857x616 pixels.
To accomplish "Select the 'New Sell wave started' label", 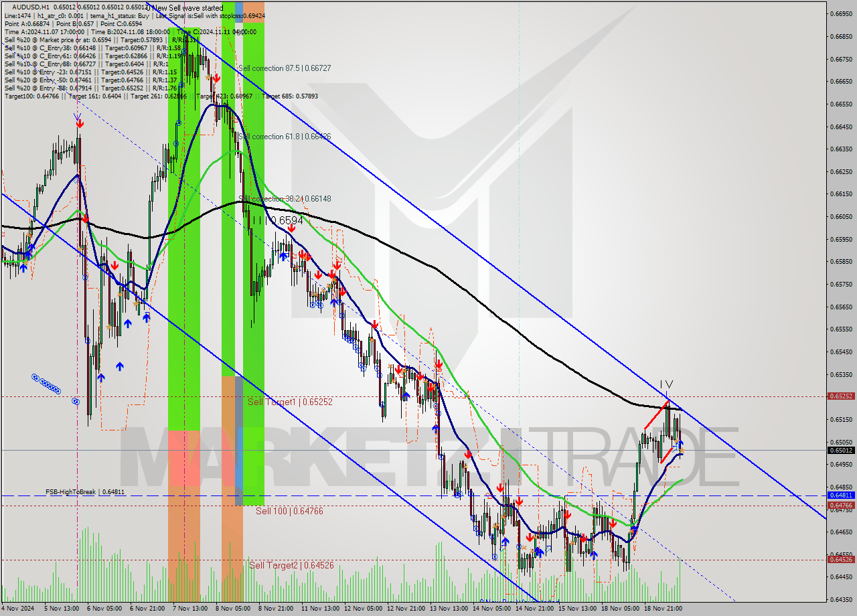I will pyautogui.click(x=187, y=7).
